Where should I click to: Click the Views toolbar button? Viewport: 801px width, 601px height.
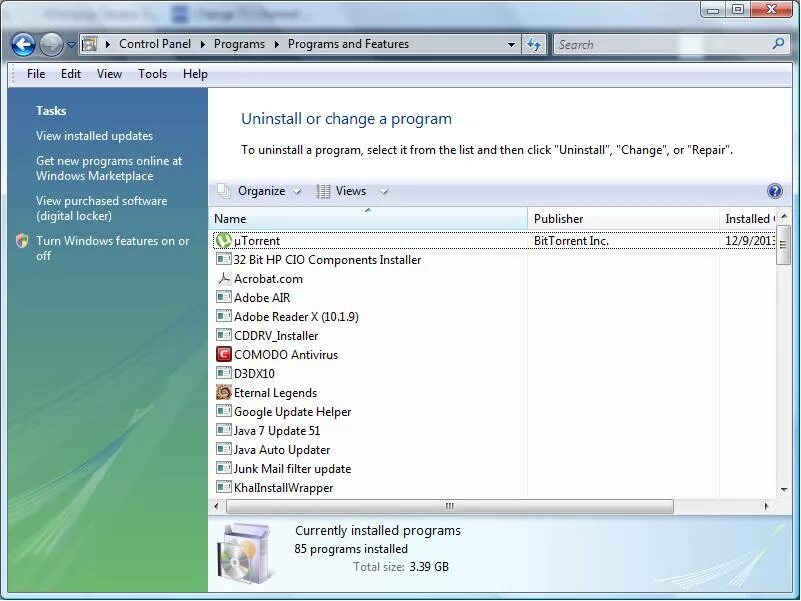[341, 191]
